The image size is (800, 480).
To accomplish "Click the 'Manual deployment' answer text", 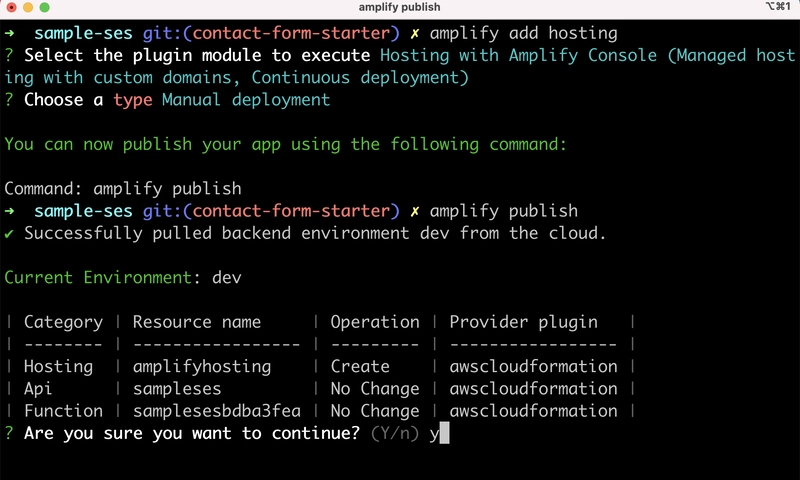I will point(246,100).
